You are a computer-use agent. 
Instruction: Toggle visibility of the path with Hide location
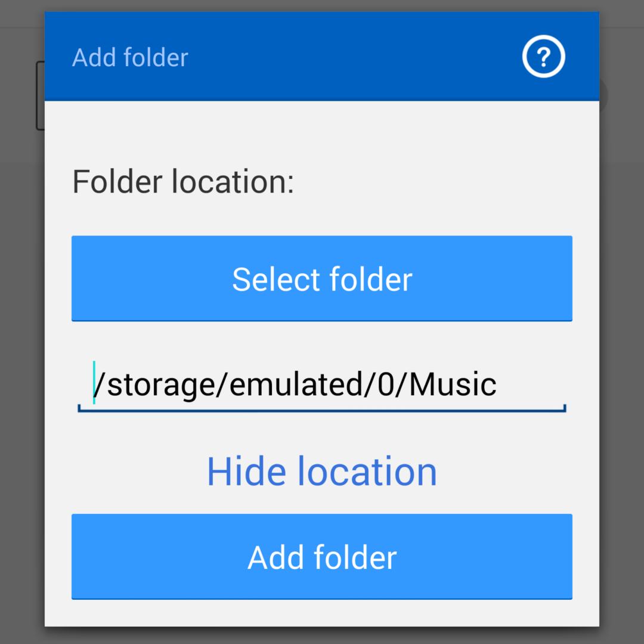pyautogui.click(x=321, y=470)
